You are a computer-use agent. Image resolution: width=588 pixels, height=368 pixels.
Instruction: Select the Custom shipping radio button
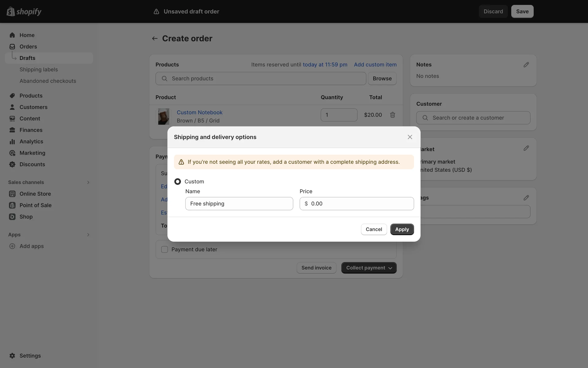(178, 182)
